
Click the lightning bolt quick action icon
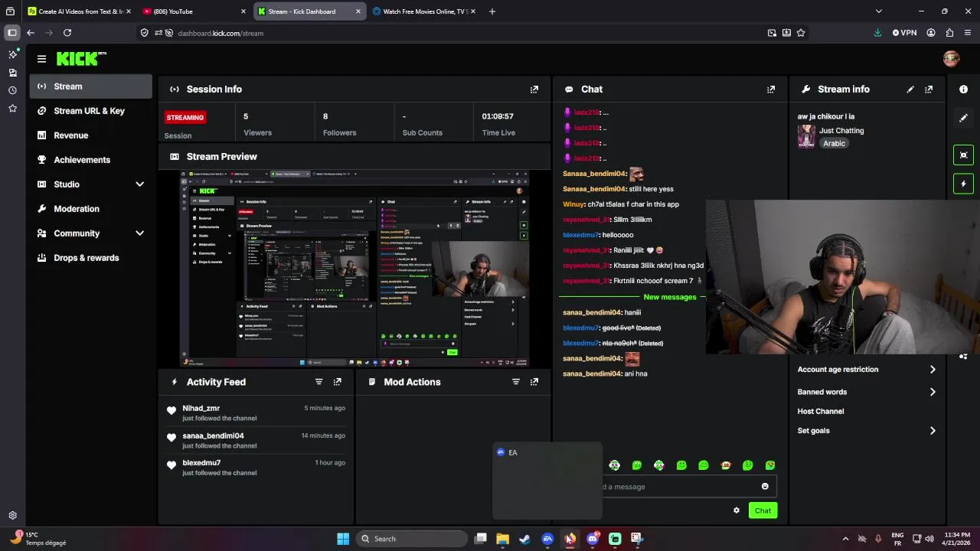(963, 184)
